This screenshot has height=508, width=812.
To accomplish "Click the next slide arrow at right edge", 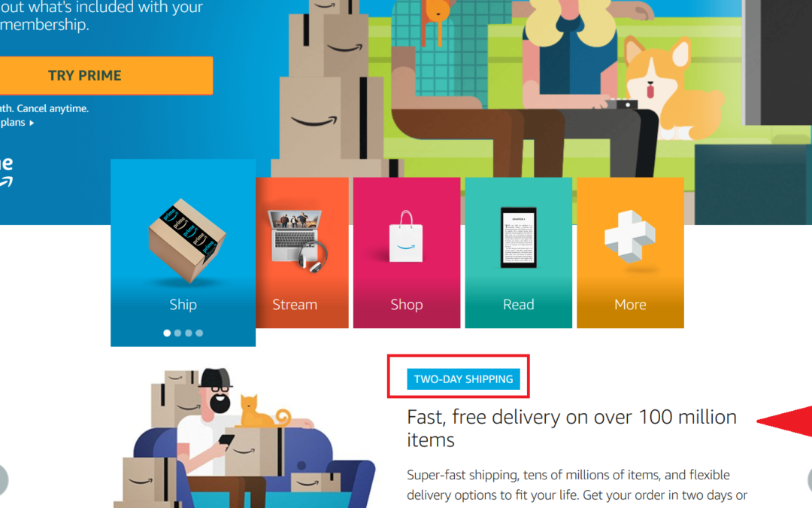I will tap(809, 479).
